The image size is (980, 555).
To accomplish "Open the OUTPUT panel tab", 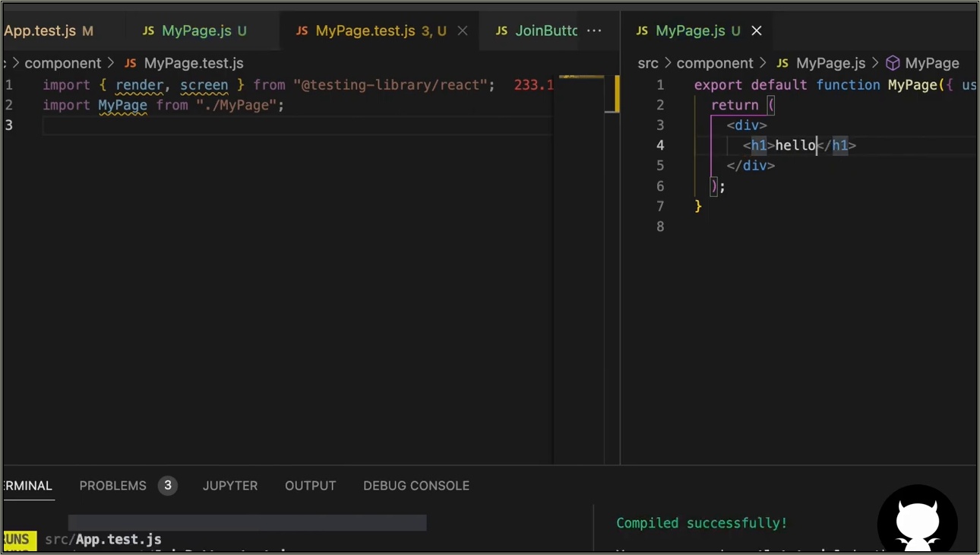I will 310,486.
